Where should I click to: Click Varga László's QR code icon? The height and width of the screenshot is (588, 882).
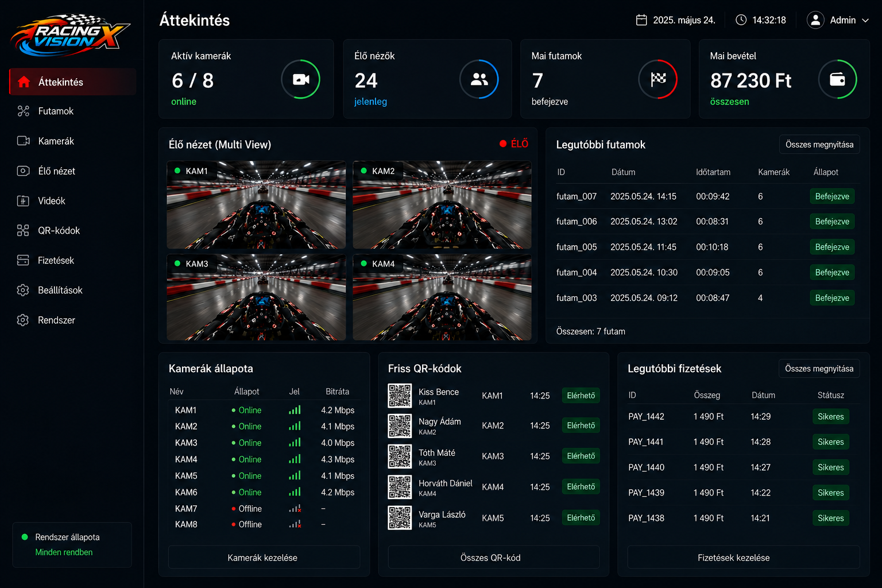400,518
